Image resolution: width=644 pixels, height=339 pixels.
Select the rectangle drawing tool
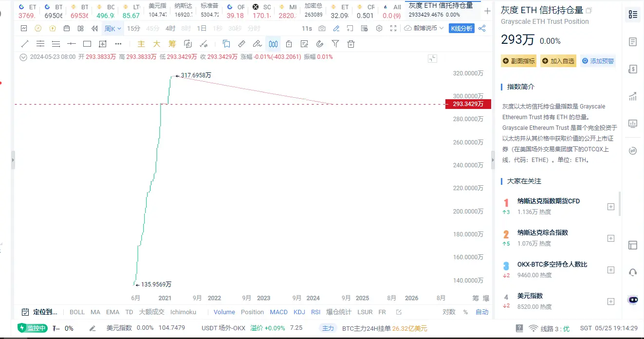point(87,44)
